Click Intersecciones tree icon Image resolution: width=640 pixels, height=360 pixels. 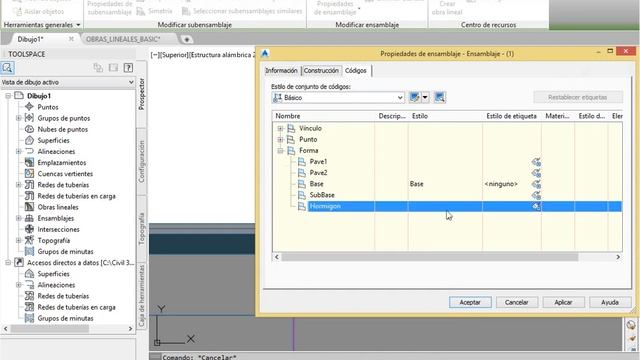(29, 229)
